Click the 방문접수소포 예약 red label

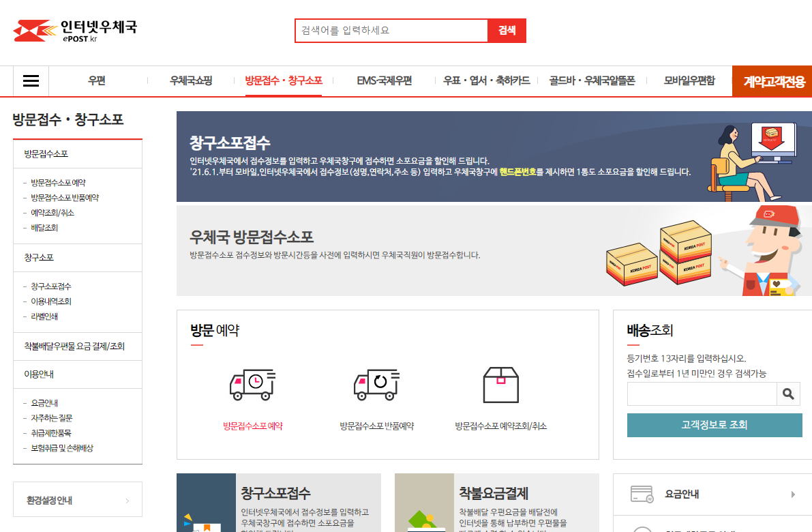(253, 426)
